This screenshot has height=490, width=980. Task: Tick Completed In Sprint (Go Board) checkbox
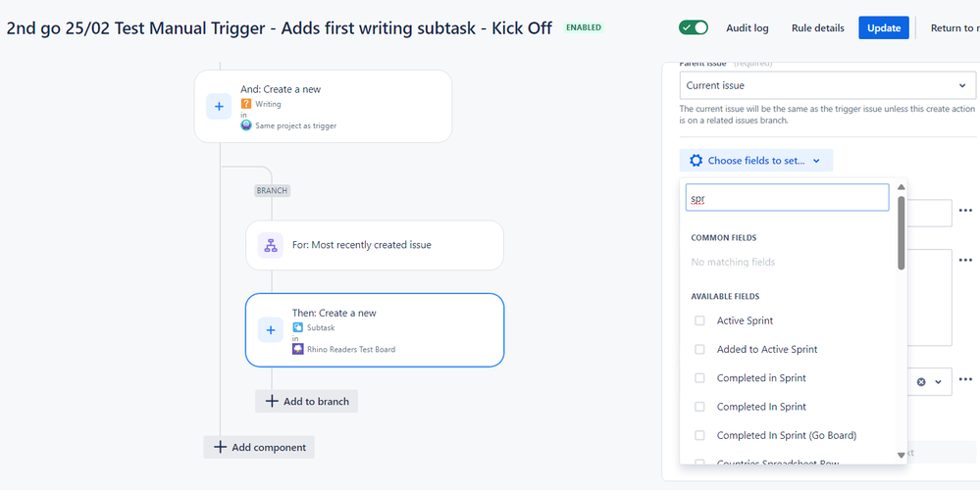click(699, 435)
